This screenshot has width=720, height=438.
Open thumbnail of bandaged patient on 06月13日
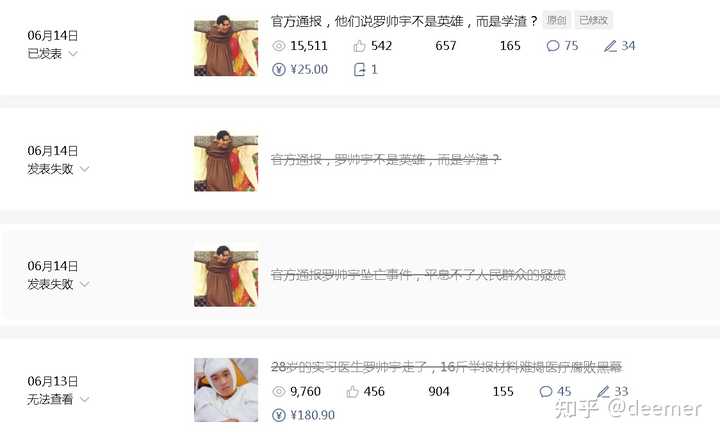point(226,390)
